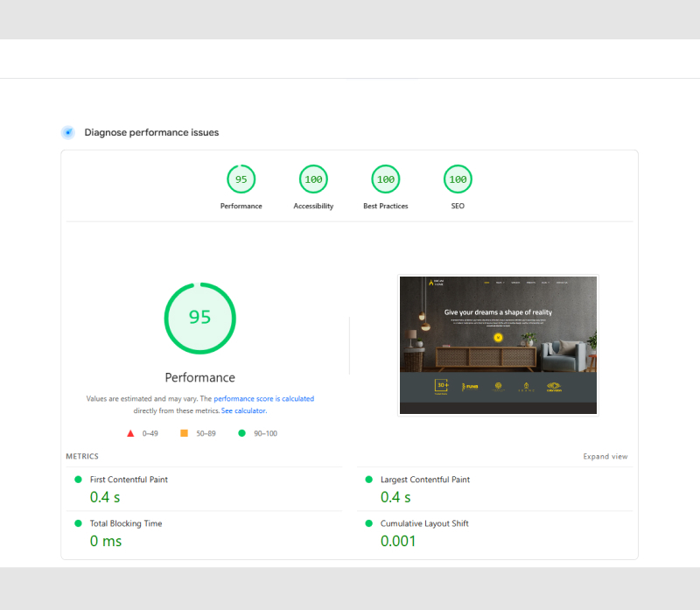Click the First Contentful Paint 0.4 s value
The image size is (700, 610).
[105, 497]
